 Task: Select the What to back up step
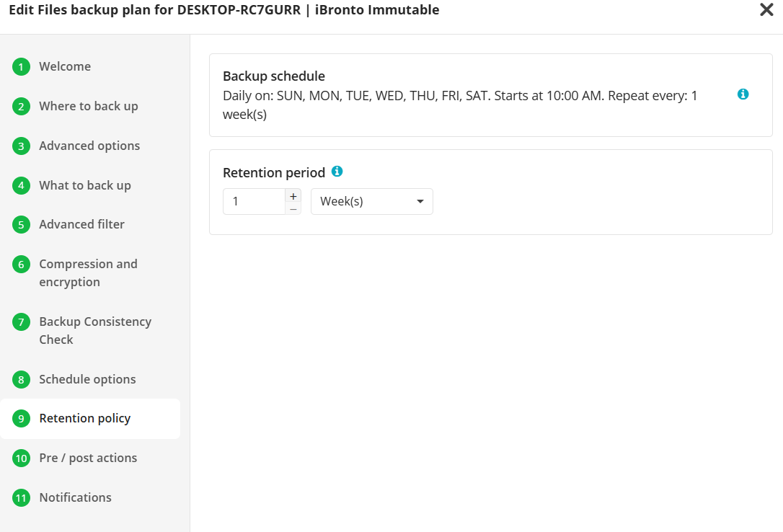(x=85, y=185)
